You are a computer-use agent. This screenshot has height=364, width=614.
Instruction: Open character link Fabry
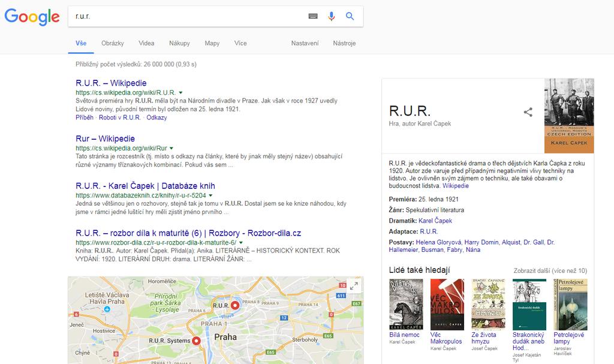(x=455, y=249)
